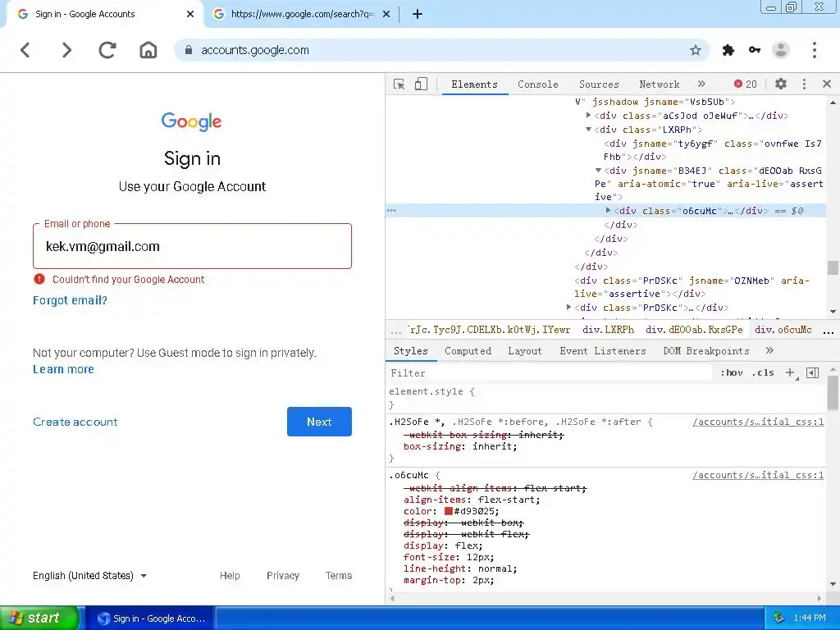This screenshot has height=630, width=840.
Task: Show more DevTools tabs with double chevron
Action: click(701, 84)
